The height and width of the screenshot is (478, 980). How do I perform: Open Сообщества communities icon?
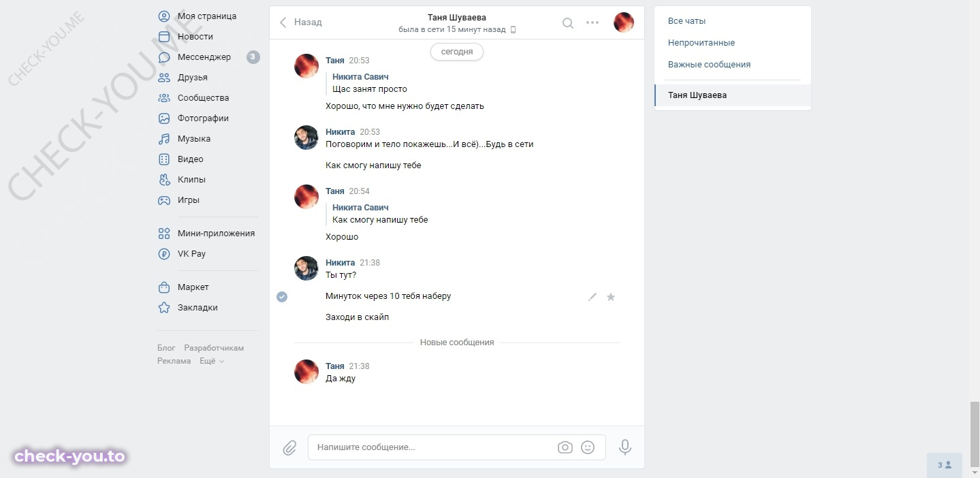(x=164, y=98)
